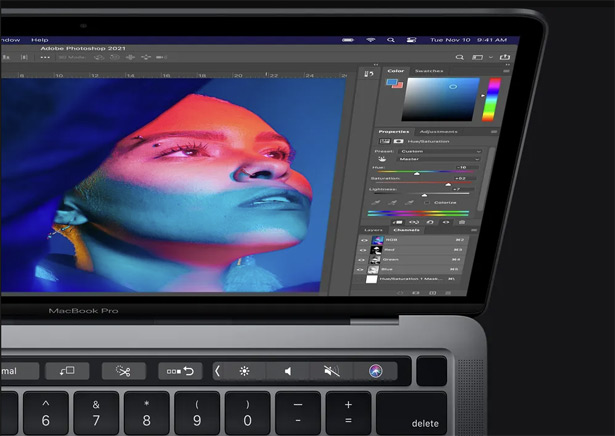Click load channel as selection icon

tap(400, 292)
